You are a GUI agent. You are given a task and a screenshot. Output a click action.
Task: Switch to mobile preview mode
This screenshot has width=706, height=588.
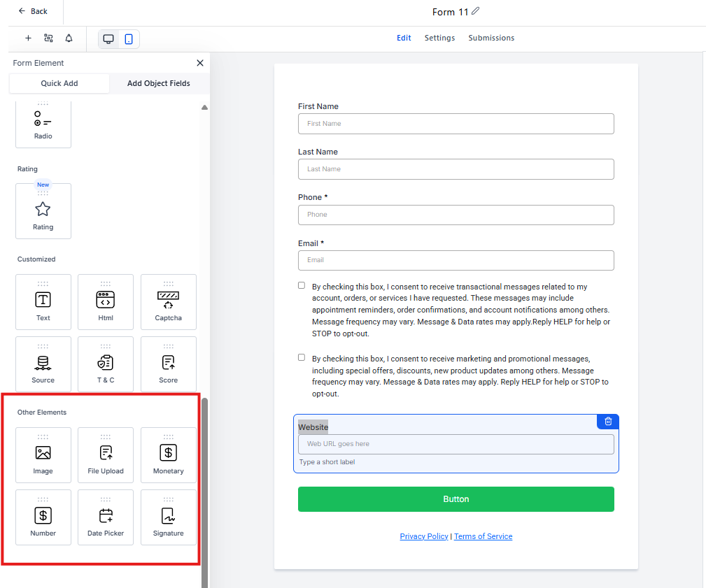click(129, 39)
